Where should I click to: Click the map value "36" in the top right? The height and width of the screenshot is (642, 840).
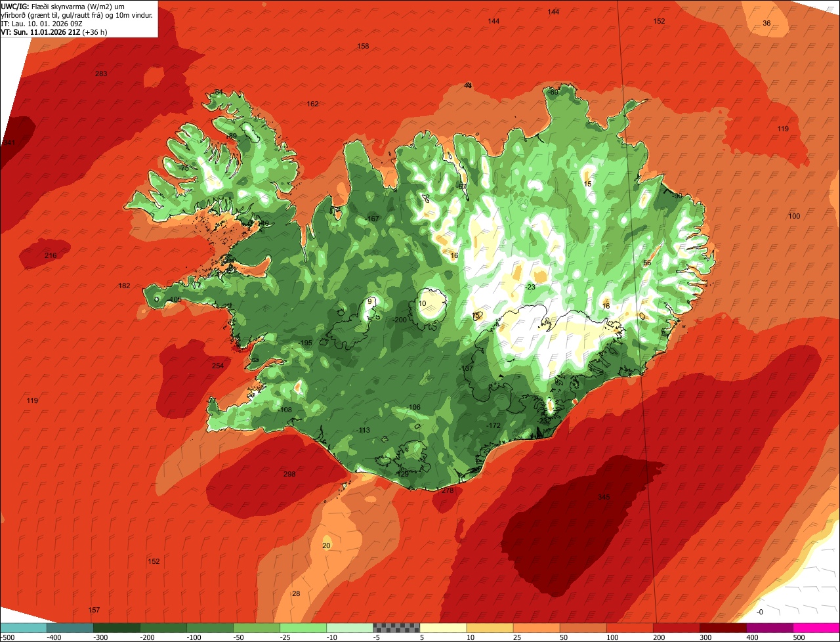point(766,23)
